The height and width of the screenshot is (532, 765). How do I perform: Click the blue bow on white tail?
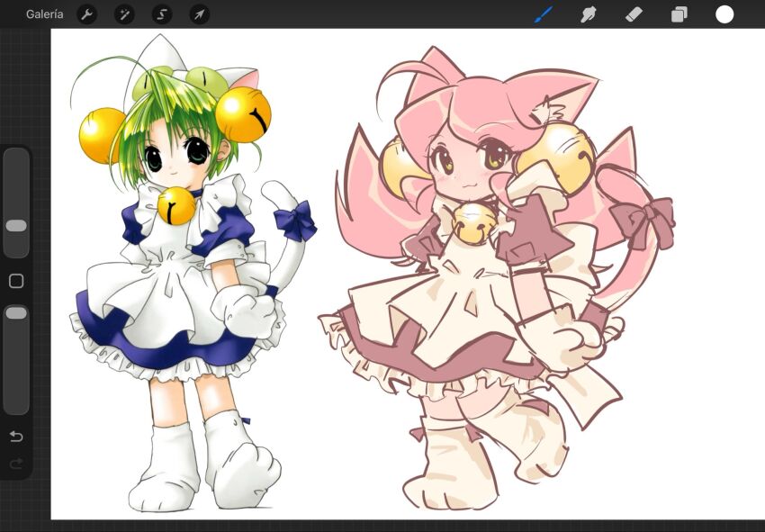295,221
